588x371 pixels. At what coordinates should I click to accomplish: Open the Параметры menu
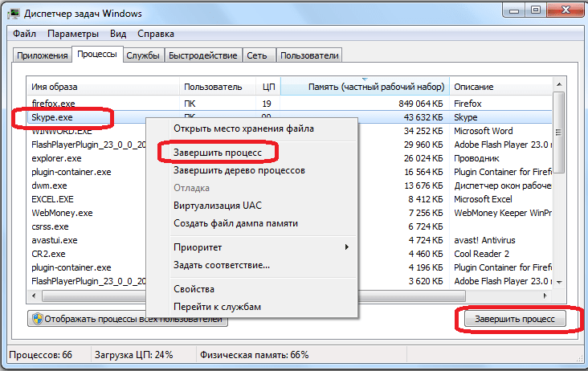click(73, 34)
